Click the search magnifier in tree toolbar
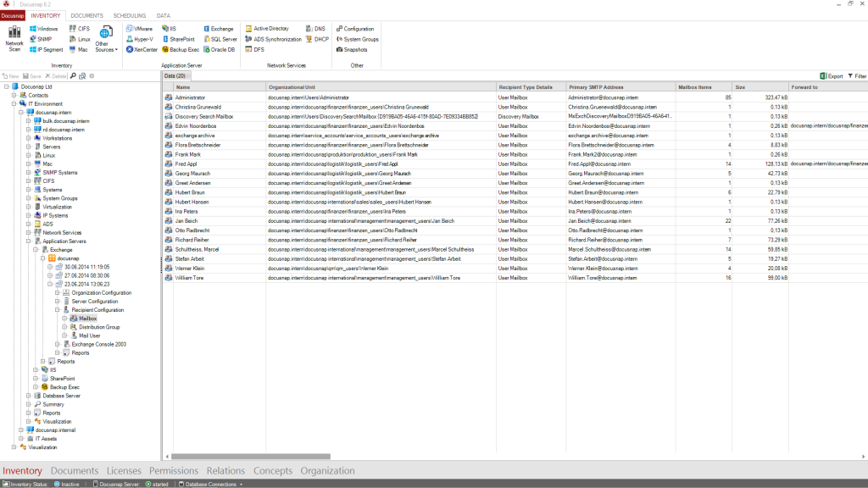Viewport: 868px width, 488px height. pyautogui.click(x=73, y=76)
